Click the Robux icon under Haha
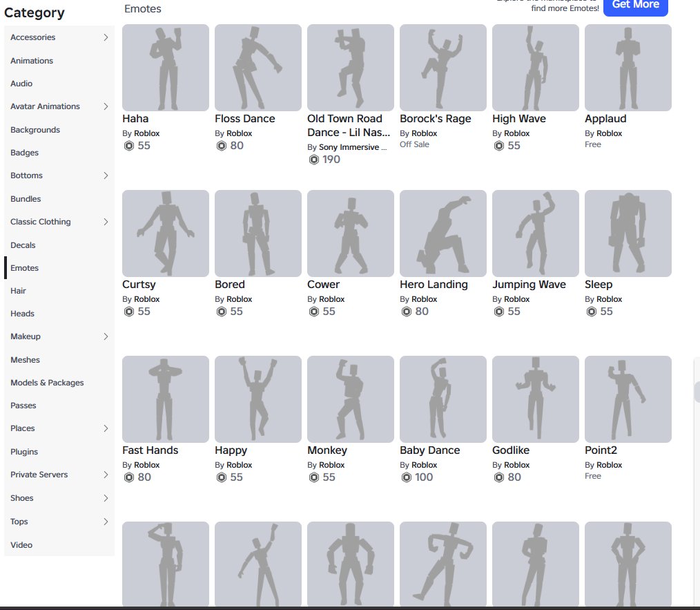The image size is (700, 610). pyautogui.click(x=129, y=146)
